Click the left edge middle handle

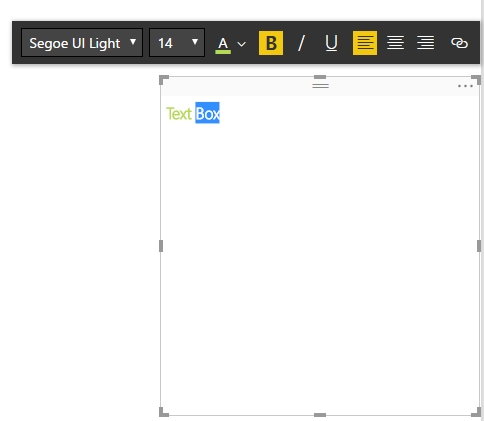point(161,246)
